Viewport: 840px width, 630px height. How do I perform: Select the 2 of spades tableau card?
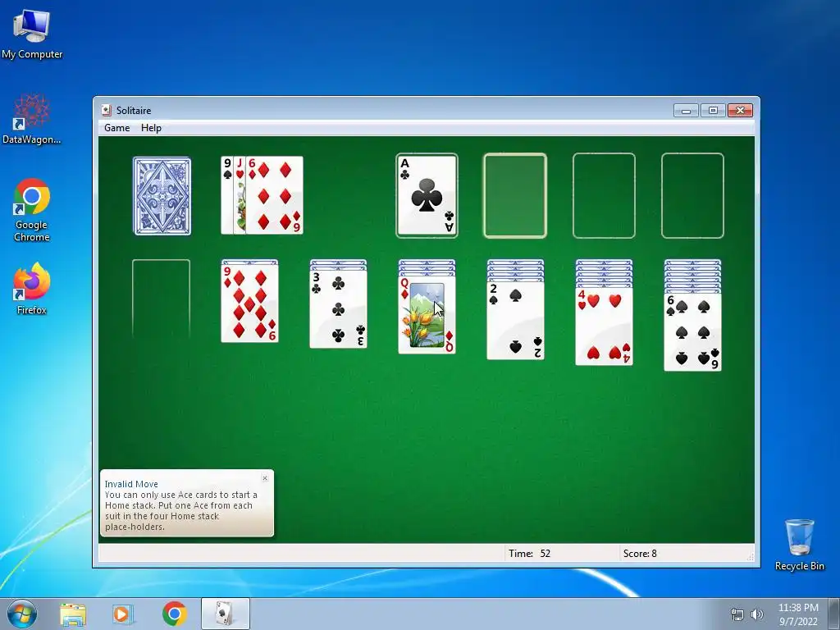515,321
